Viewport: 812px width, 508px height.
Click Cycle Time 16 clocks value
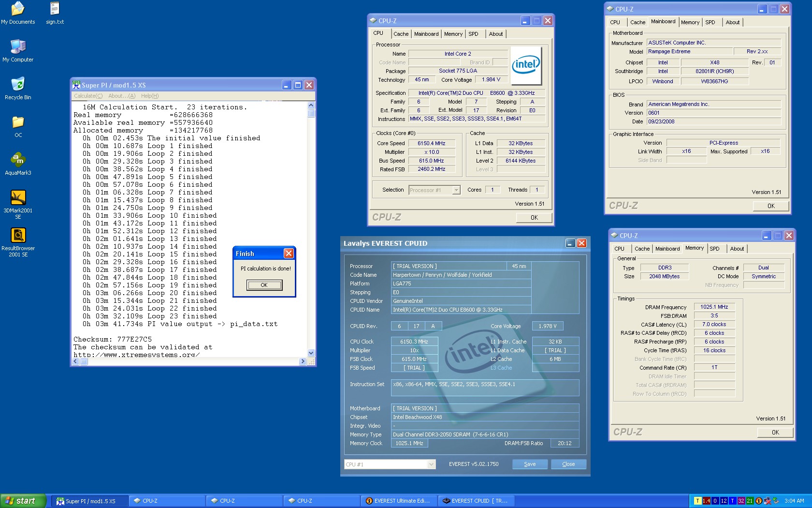click(x=714, y=350)
